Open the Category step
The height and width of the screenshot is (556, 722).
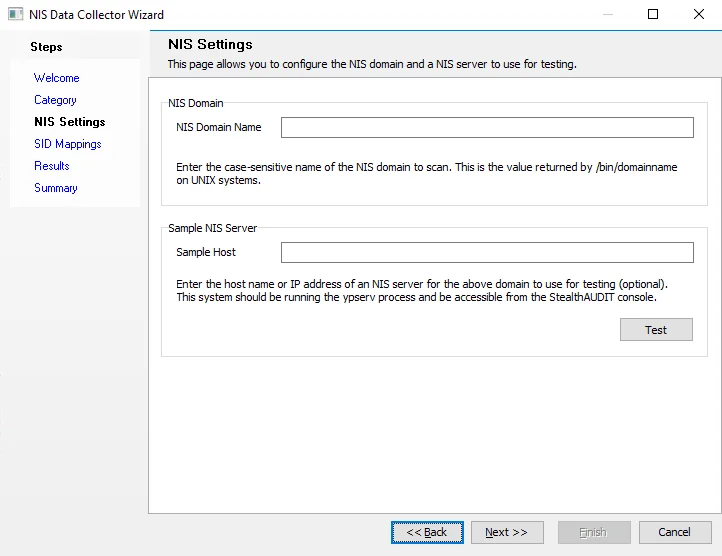point(55,100)
